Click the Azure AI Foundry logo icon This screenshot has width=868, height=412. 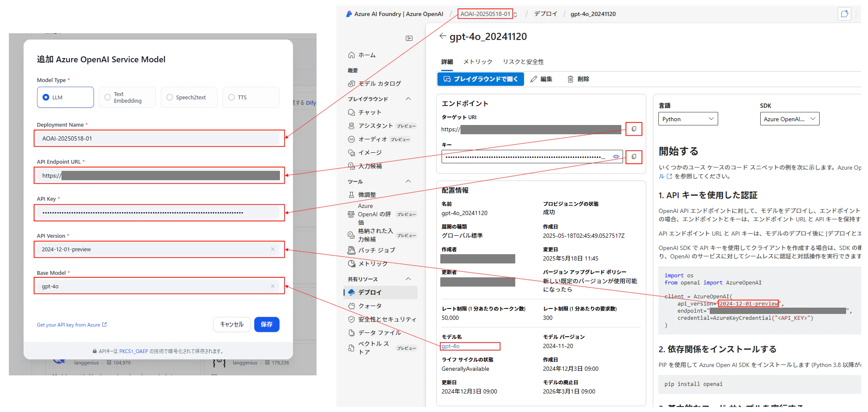point(349,14)
